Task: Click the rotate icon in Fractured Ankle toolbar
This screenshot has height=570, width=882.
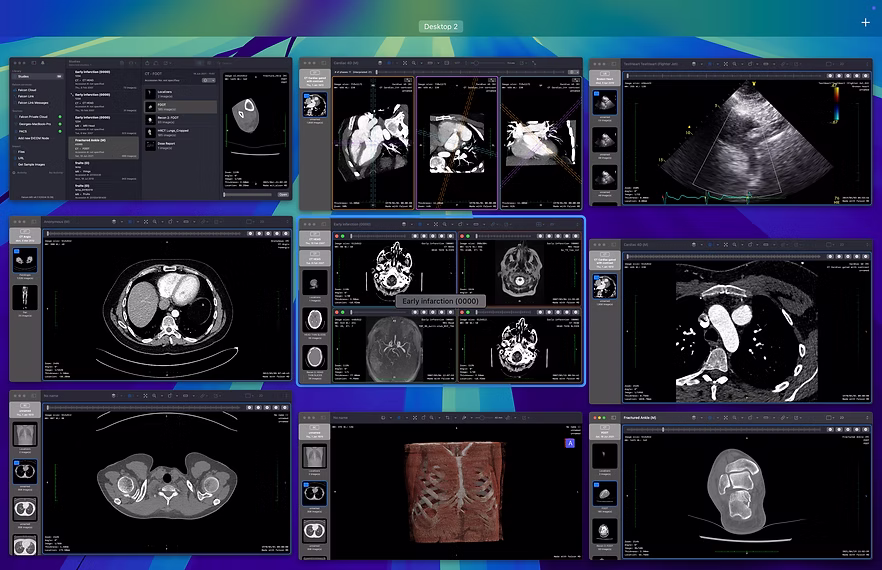Action: [750, 418]
